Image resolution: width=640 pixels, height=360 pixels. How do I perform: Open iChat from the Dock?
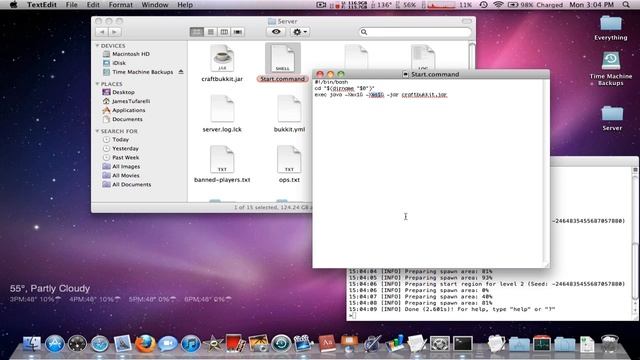[x=168, y=344]
